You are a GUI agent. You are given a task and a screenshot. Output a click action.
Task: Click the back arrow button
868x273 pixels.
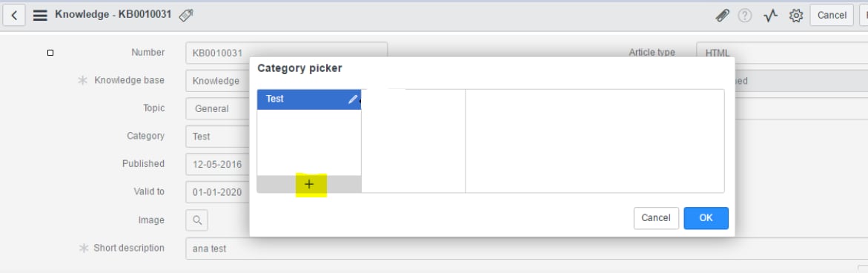point(14,16)
